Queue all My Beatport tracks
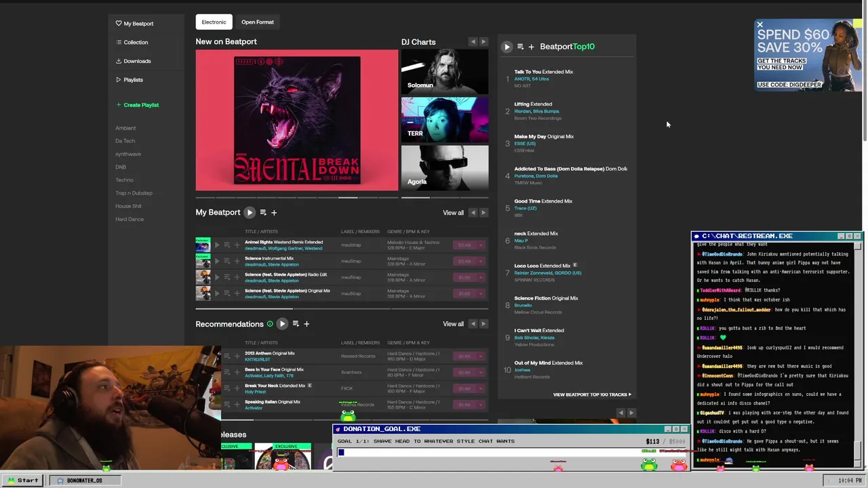Viewport: 868px width, 488px height. [x=263, y=213]
